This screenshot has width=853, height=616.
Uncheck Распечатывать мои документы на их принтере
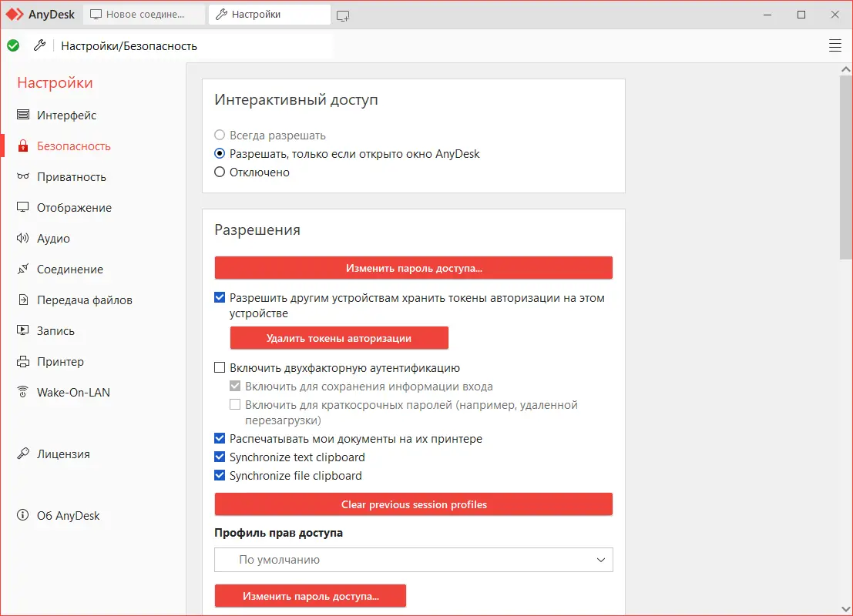pyautogui.click(x=220, y=438)
